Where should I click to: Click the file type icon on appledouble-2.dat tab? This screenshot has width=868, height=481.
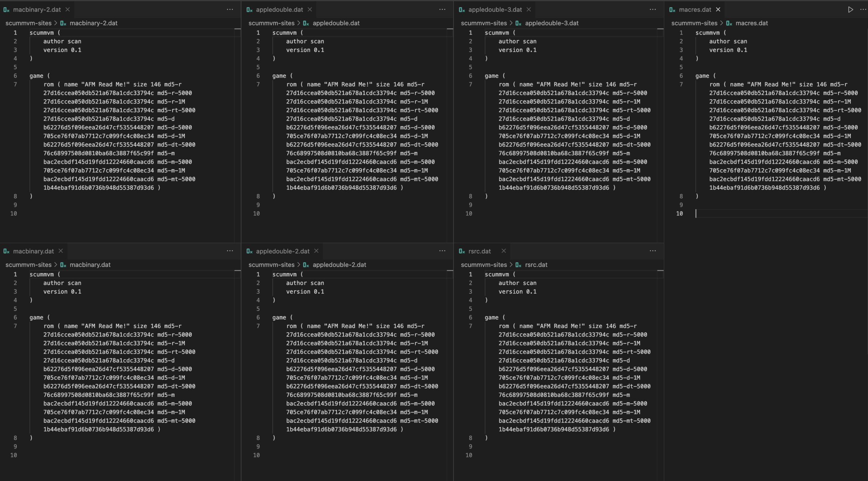(249, 252)
